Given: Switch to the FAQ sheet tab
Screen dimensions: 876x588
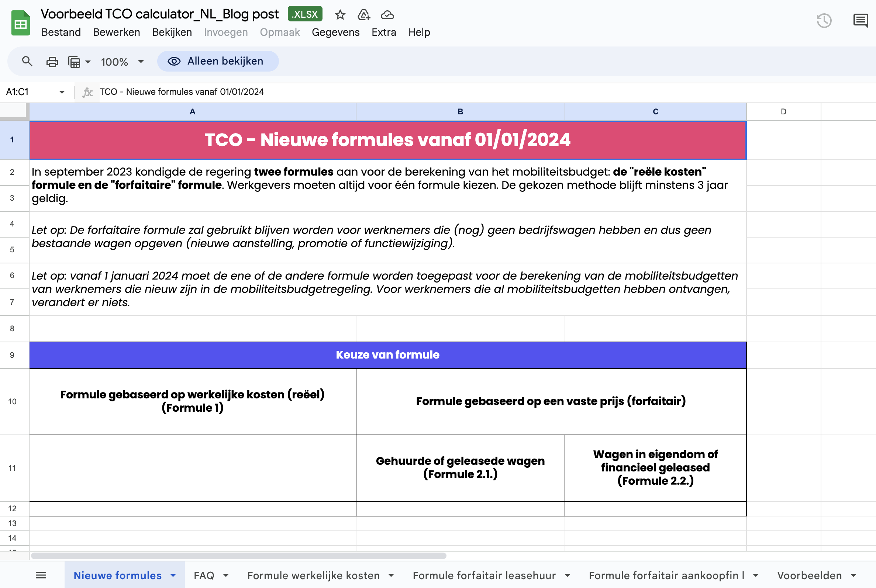Looking at the screenshot, I should click(x=204, y=575).
